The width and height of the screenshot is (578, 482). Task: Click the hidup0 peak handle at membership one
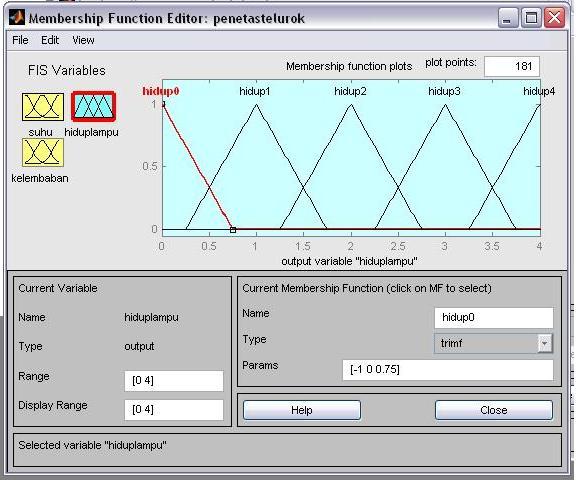[163, 105]
